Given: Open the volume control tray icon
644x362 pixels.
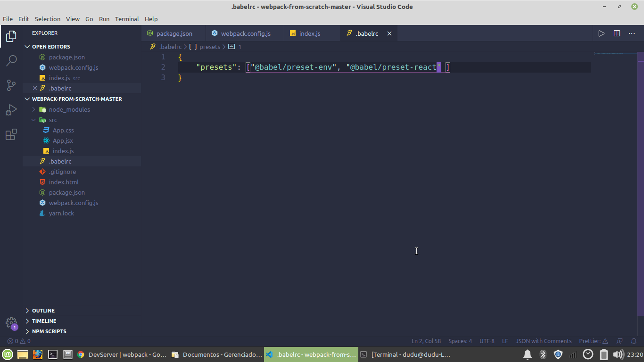Looking at the screenshot, I should point(618,354).
